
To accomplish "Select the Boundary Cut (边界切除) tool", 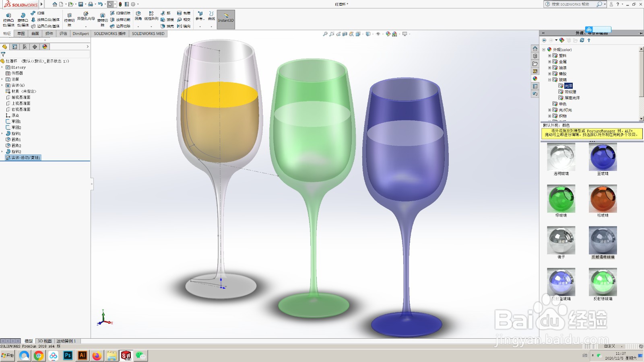I will coord(120,26).
